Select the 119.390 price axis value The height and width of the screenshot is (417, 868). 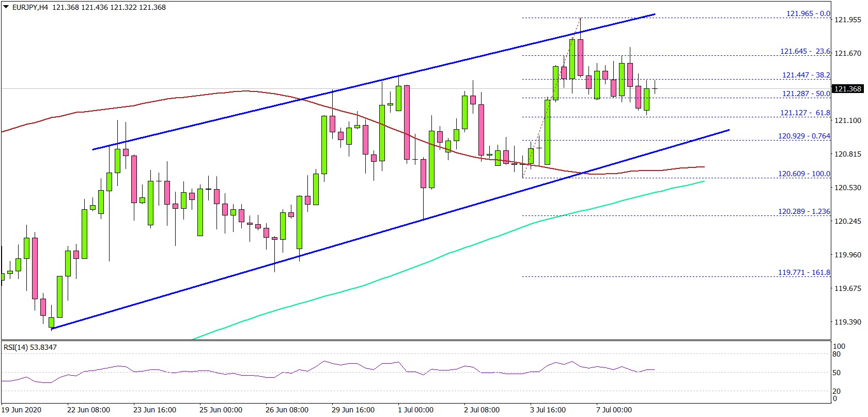click(x=848, y=322)
